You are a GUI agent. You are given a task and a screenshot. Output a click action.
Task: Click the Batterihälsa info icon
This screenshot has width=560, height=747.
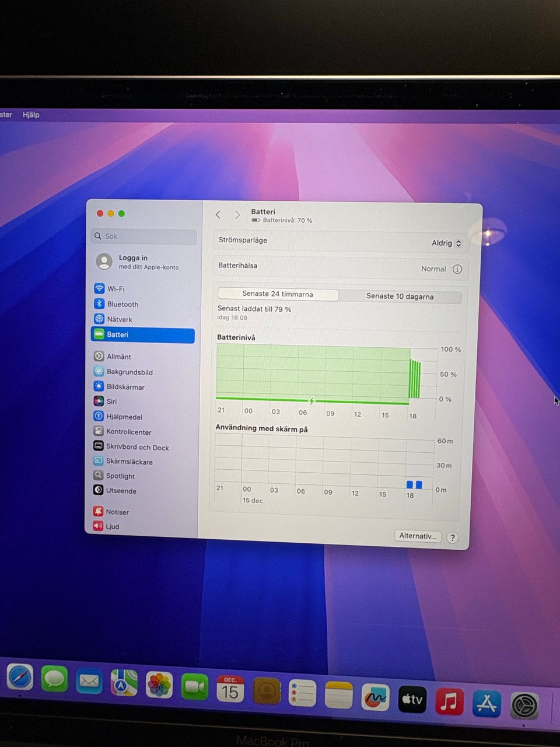click(457, 269)
